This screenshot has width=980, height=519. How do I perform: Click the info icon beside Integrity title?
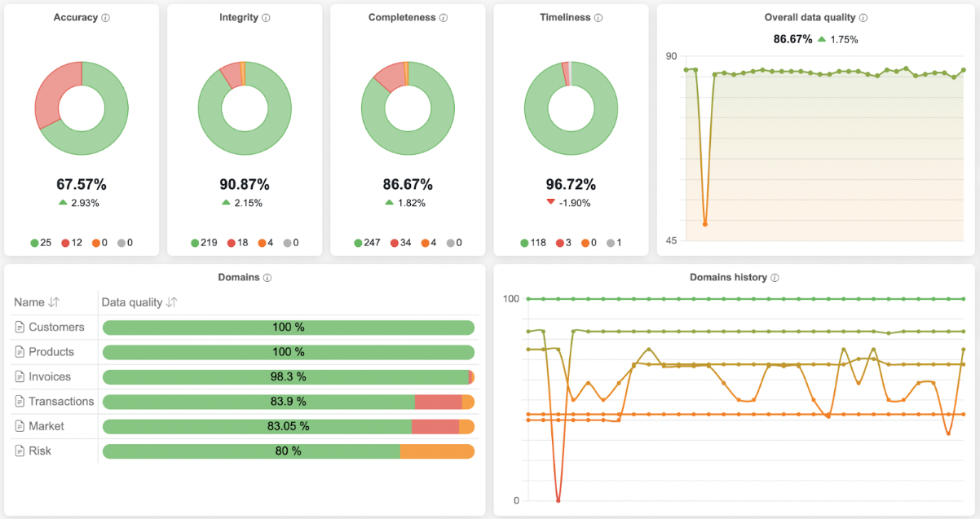coord(266,18)
